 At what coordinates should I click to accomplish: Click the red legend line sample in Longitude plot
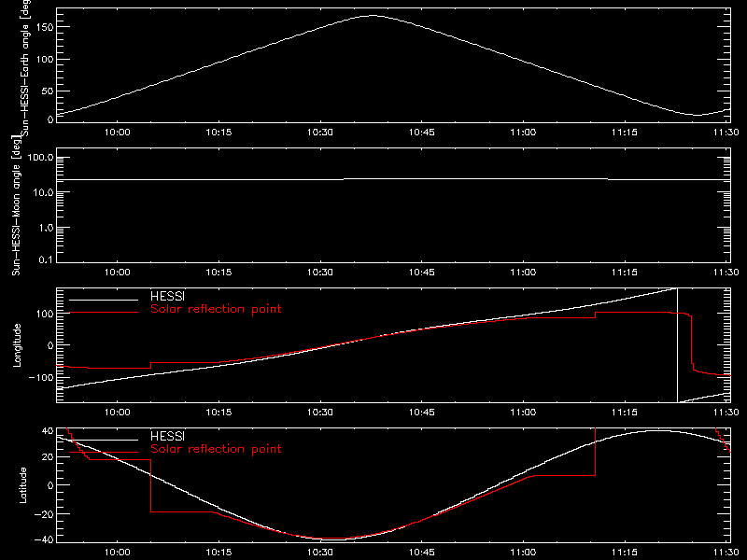(x=104, y=313)
